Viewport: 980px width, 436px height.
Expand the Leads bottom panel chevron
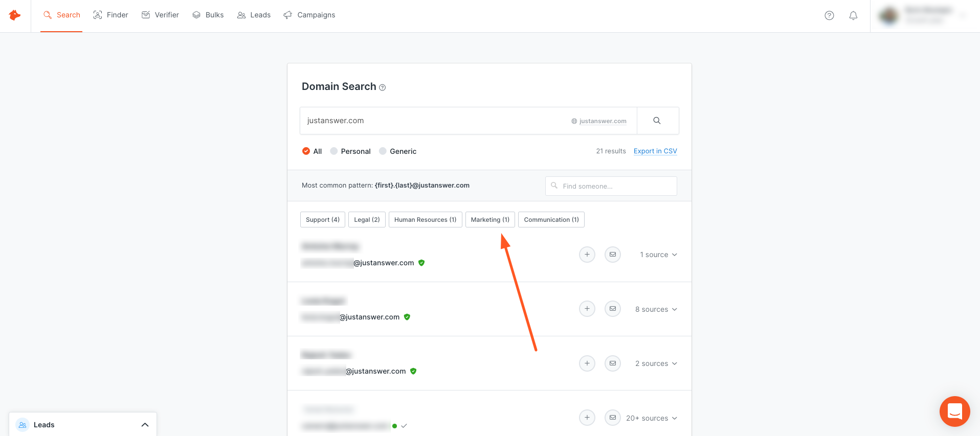coord(145,425)
